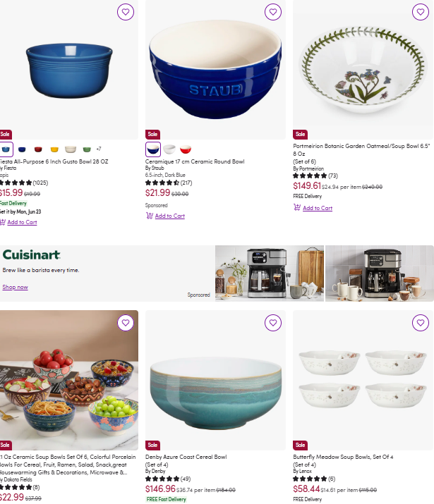Save the Fiesta Gusto Bowl to favorites
This screenshot has width=434, height=504.
coord(126,12)
